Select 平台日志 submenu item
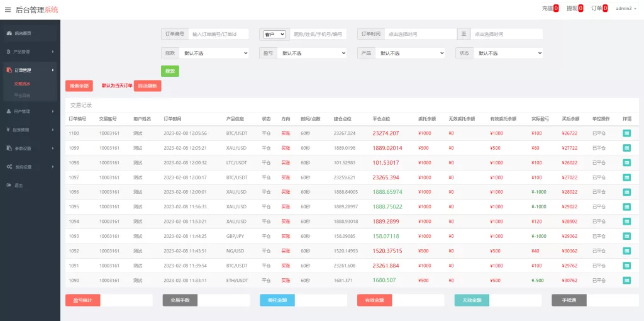Image resolution: width=644 pixels, height=321 pixels. [x=22, y=95]
